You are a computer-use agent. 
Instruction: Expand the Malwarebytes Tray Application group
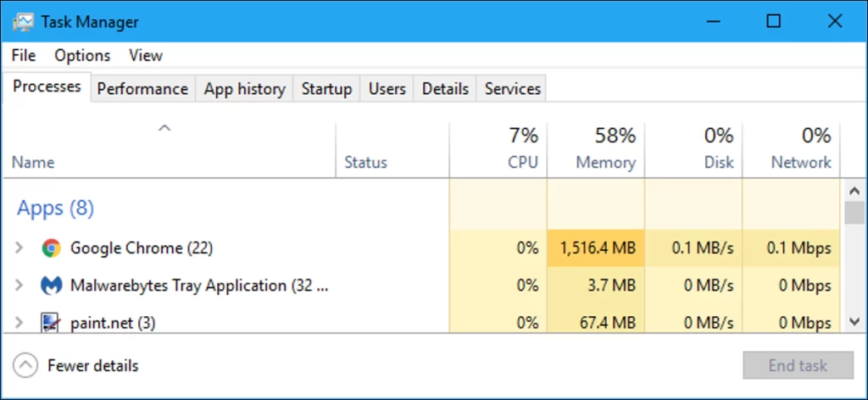pos(19,286)
